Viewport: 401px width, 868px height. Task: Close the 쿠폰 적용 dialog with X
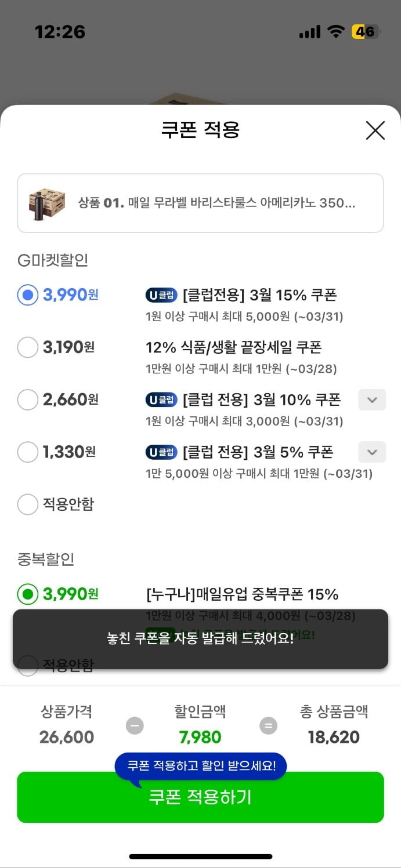375,130
